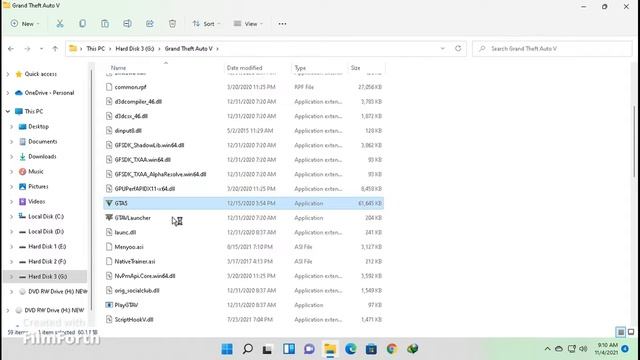
Task: Click the Delete trash icon
Action: pyautogui.click(x=172, y=24)
